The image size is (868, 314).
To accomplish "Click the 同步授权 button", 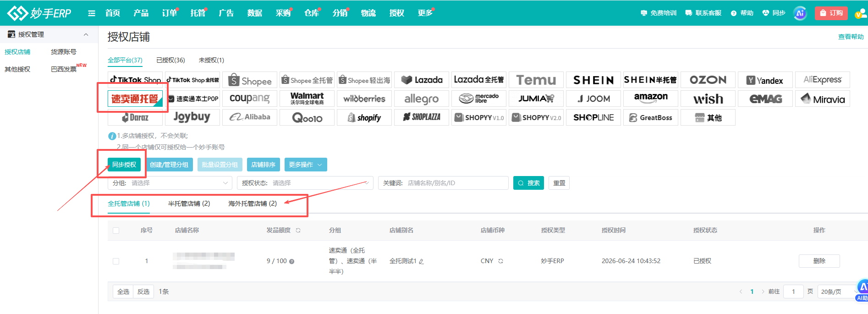I will click(x=124, y=165).
